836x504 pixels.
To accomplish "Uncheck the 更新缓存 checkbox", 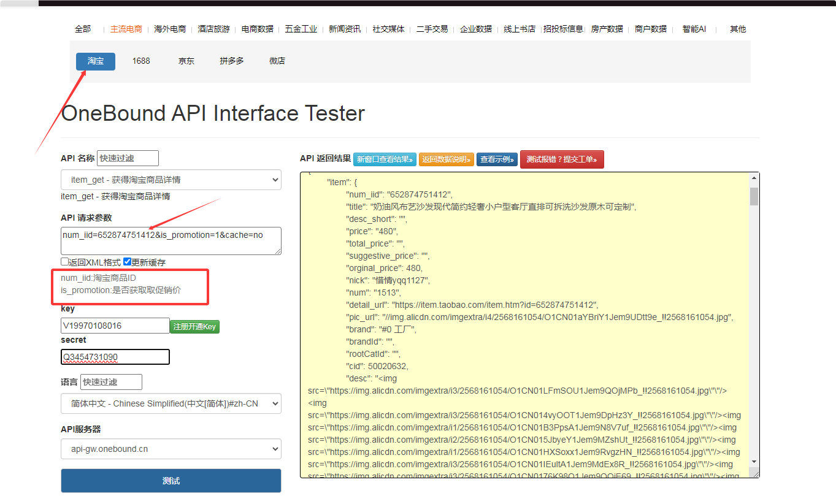I will [x=127, y=262].
